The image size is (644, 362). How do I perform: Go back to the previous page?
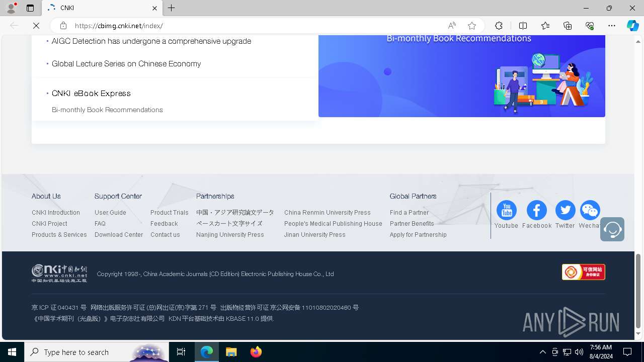pyautogui.click(x=14, y=26)
